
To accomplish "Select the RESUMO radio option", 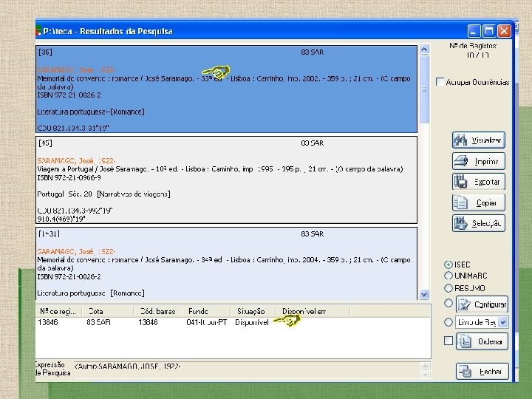I will pos(449,288).
